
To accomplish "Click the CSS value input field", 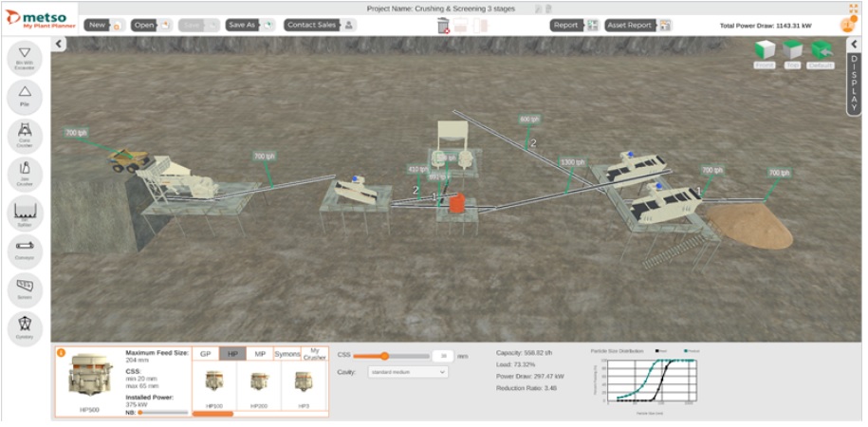I will pos(443,356).
